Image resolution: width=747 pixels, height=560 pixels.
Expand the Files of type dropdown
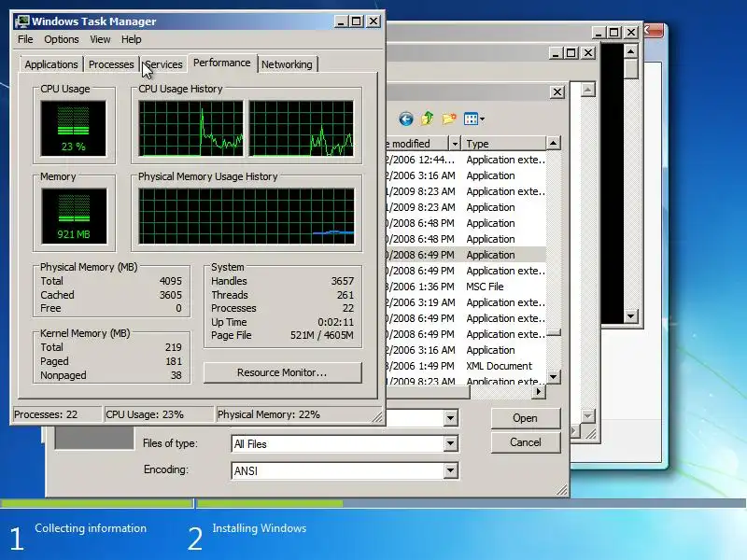pyautogui.click(x=450, y=444)
